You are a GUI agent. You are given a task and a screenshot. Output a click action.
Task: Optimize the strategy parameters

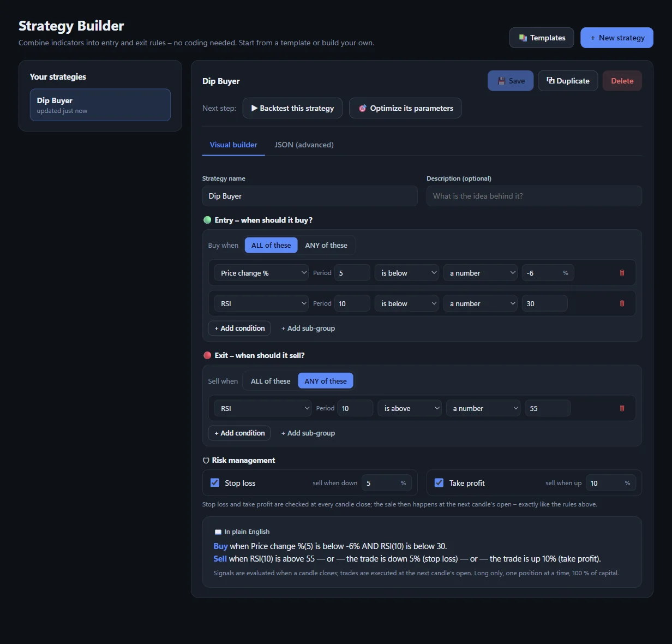(405, 108)
